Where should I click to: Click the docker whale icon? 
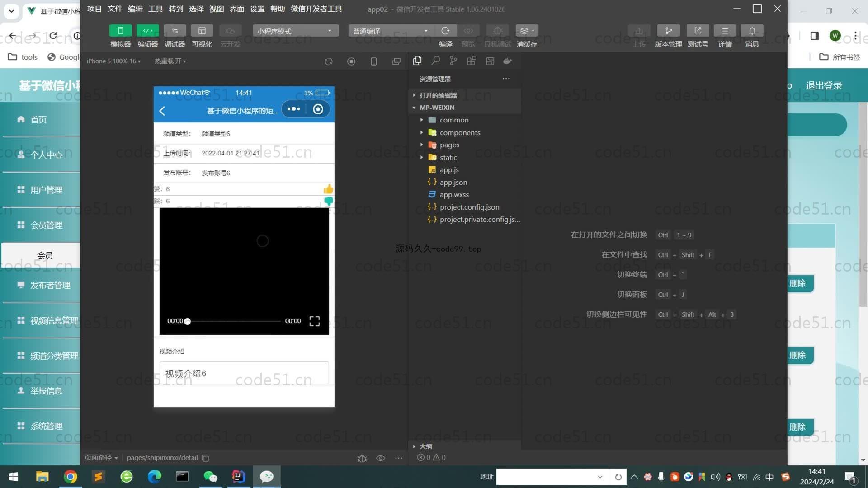coord(508,61)
